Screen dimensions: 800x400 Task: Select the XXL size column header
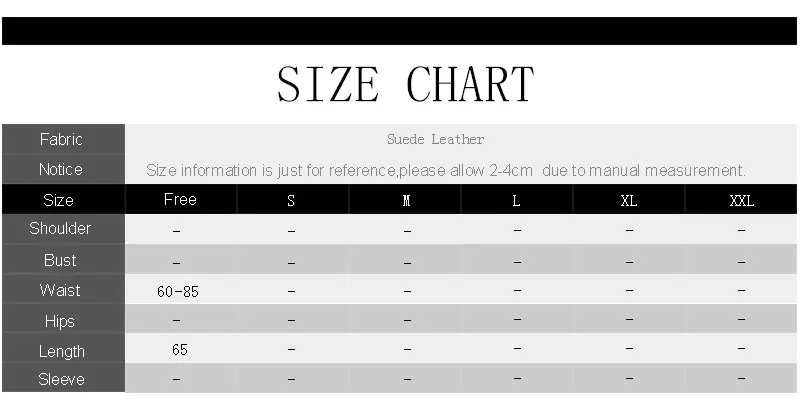pos(741,201)
